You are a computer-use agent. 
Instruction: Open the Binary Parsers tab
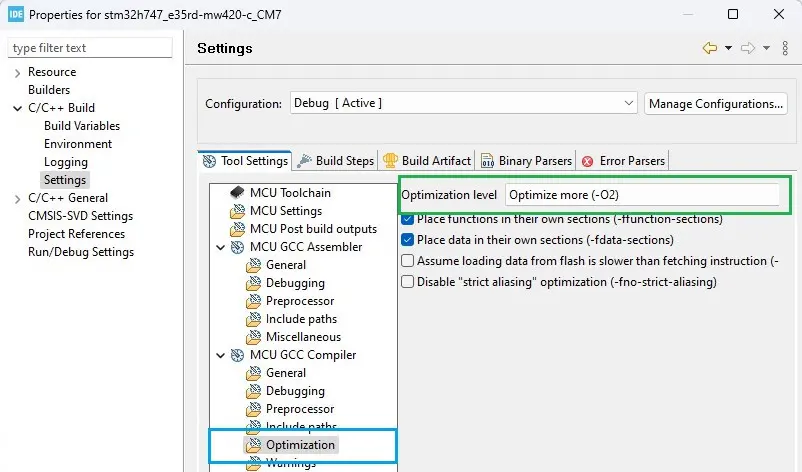pos(526,161)
